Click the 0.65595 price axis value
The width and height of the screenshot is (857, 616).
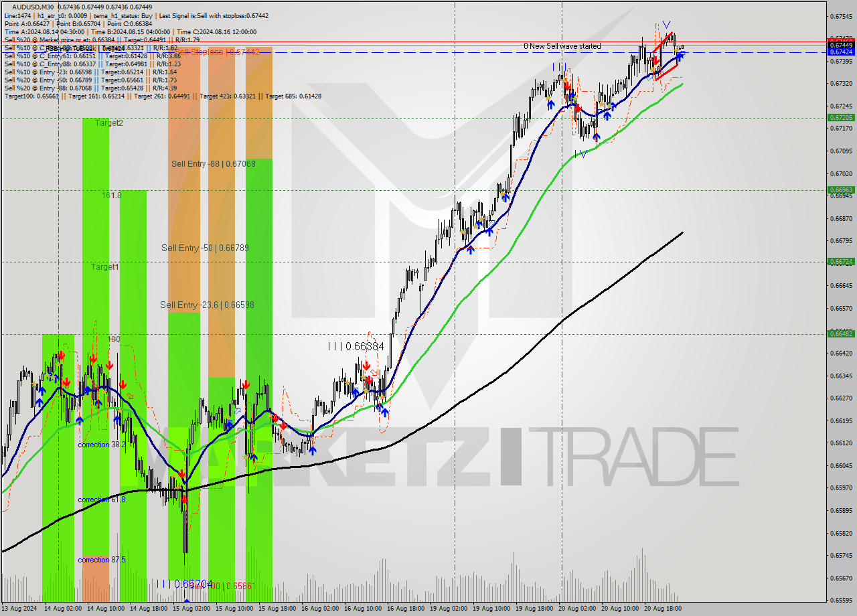pos(841,600)
